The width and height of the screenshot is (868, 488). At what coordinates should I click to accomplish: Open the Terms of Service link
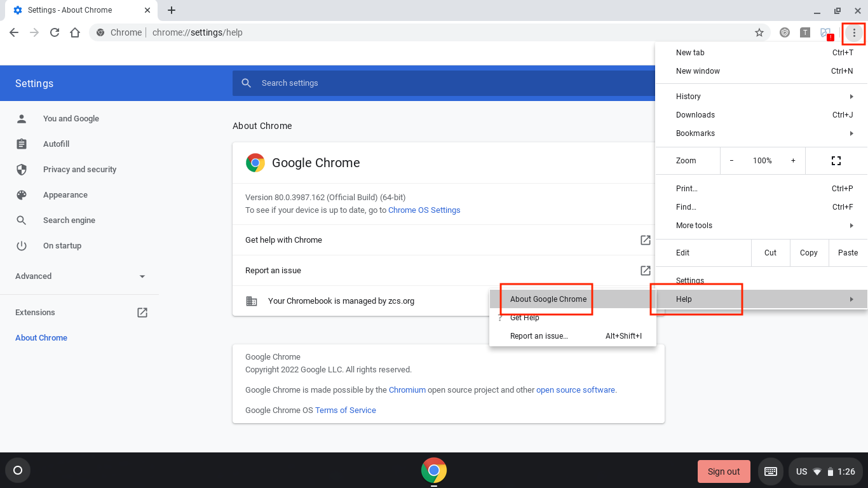346,410
